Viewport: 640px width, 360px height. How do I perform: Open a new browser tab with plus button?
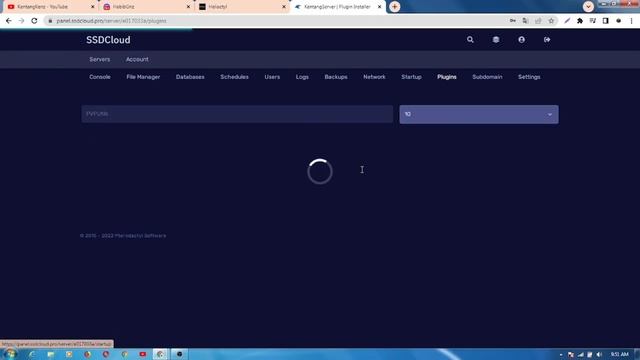pyautogui.click(x=394, y=7)
